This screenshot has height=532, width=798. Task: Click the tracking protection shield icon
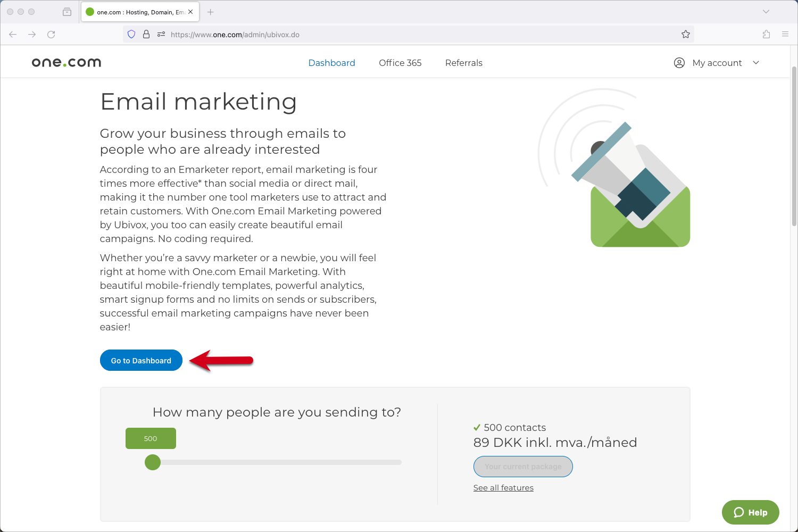[x=131, y=34]
